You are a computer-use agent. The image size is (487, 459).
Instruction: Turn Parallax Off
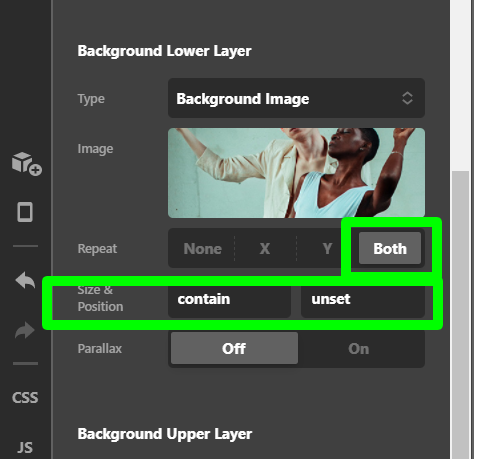(x=234, y=349)
